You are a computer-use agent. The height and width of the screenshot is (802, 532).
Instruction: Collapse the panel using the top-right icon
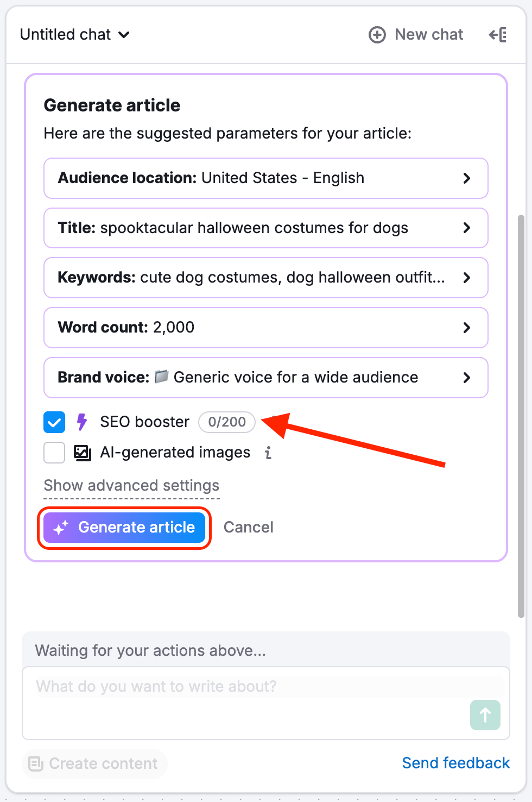[x=498, y=34]
